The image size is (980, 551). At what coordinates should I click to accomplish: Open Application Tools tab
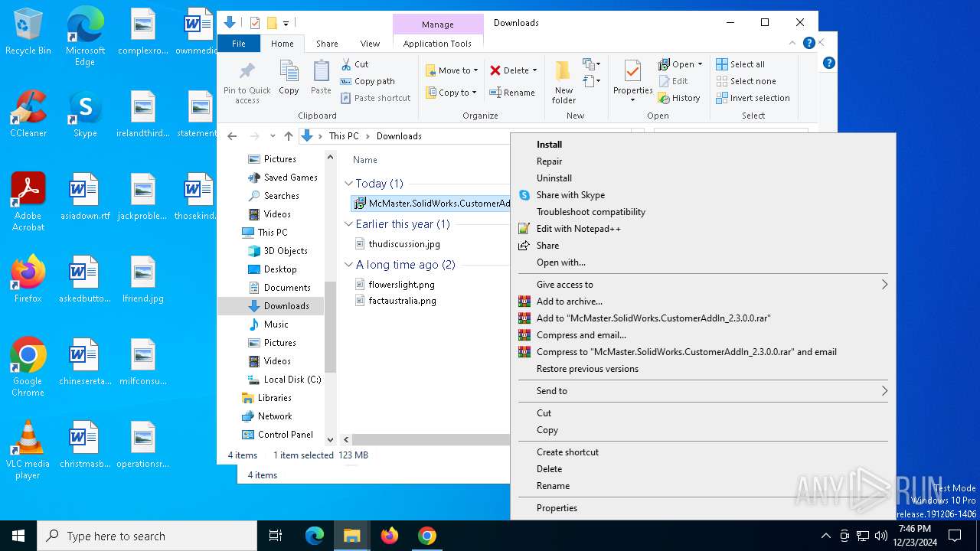click(x=437, y=44)
